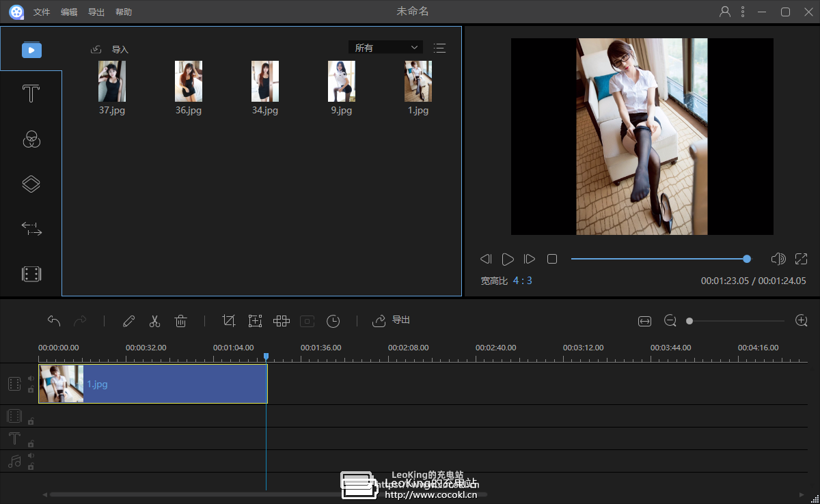820x504 pixels.
Task: Click the timeline zoom slider handle
Action: (x=689, y=320)
